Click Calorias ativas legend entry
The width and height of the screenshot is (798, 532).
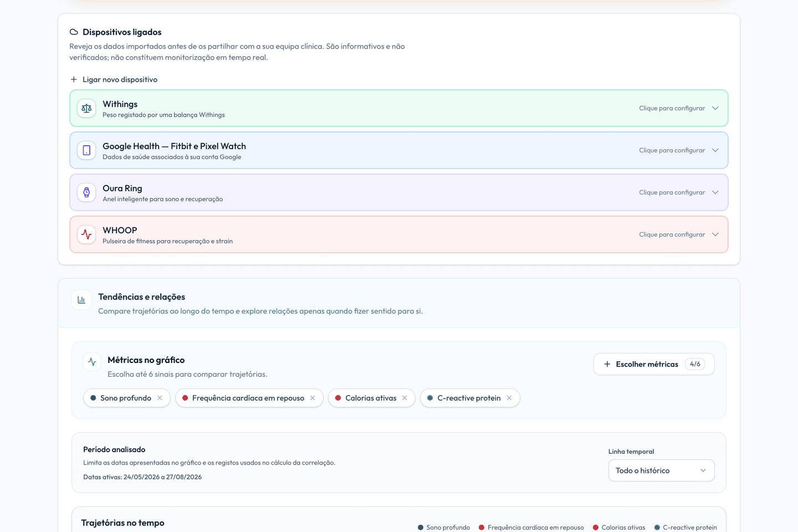[x=619, y=528]
